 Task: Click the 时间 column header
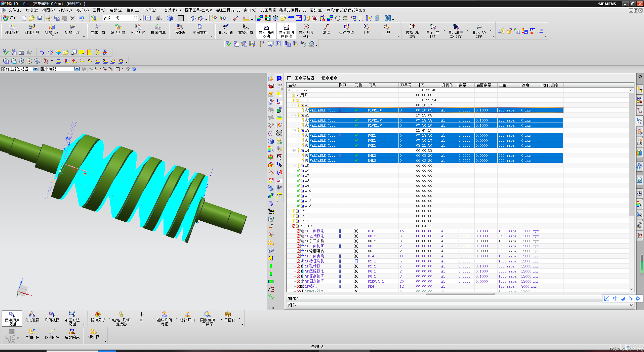point(427,85)
